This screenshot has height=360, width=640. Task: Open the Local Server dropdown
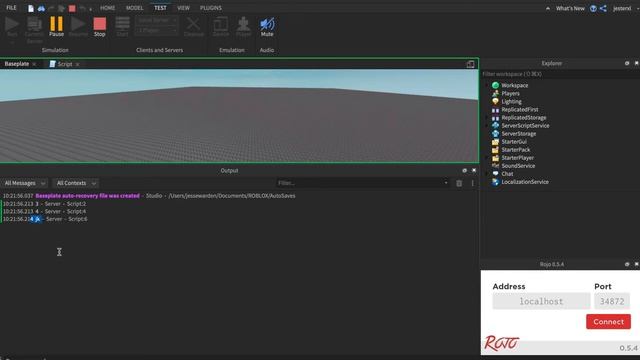point(157,20)
